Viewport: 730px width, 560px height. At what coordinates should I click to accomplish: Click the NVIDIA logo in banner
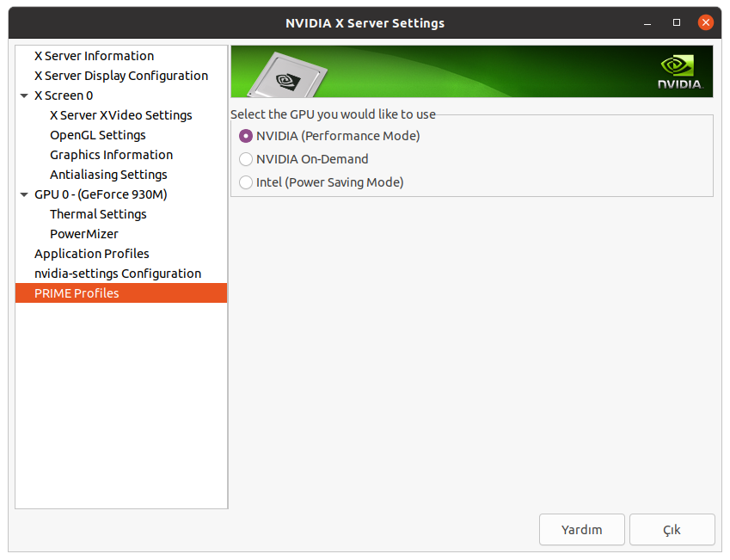click(680, 72)
